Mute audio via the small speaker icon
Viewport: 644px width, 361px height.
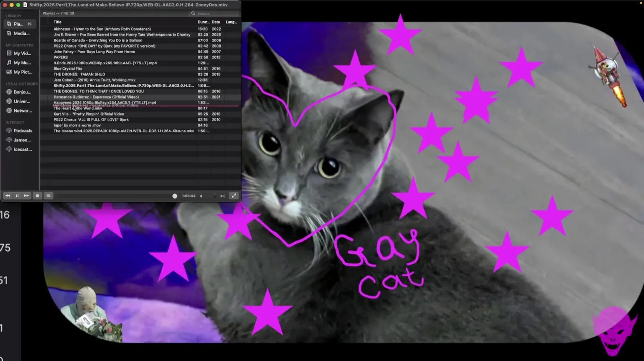(201, 196)
